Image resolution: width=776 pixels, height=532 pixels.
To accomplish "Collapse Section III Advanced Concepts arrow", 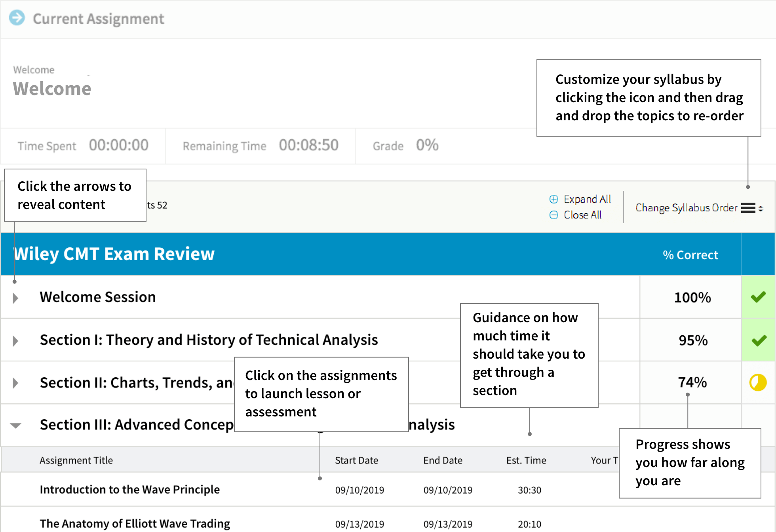I will click(15, 426).
